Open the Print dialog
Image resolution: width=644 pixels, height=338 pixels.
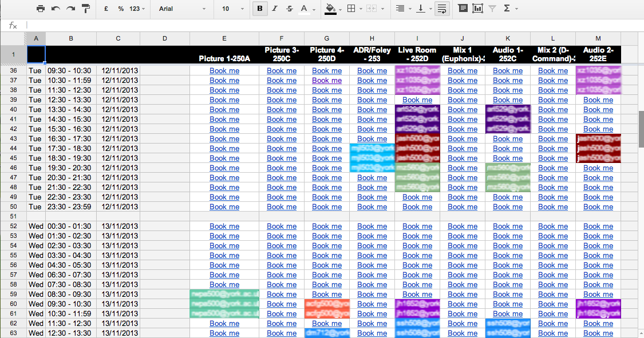point(40,9)
